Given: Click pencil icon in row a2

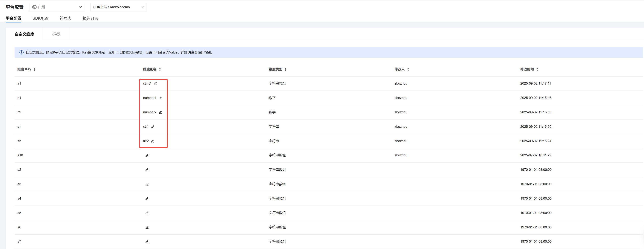Looking at the screenshot, I should point(147,170).
